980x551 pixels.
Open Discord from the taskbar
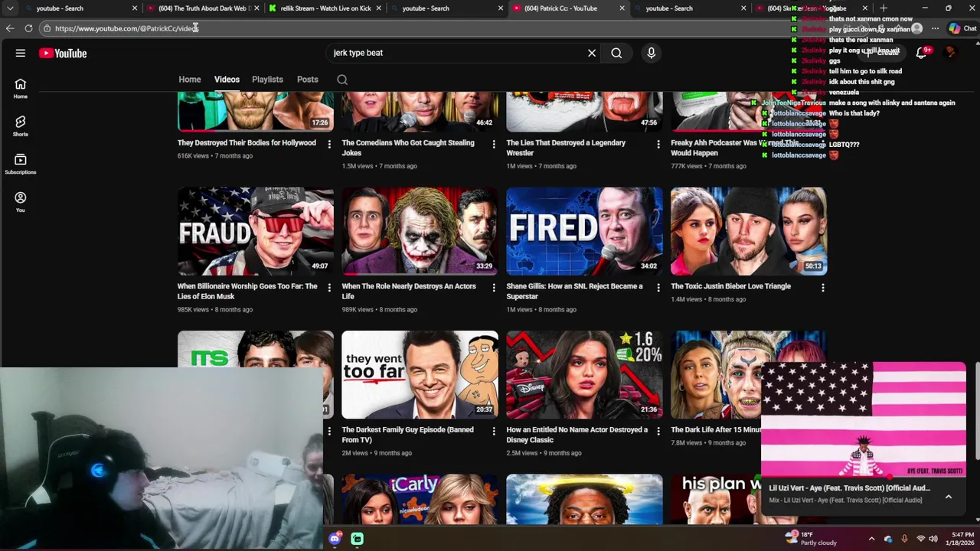coord(335,539)
